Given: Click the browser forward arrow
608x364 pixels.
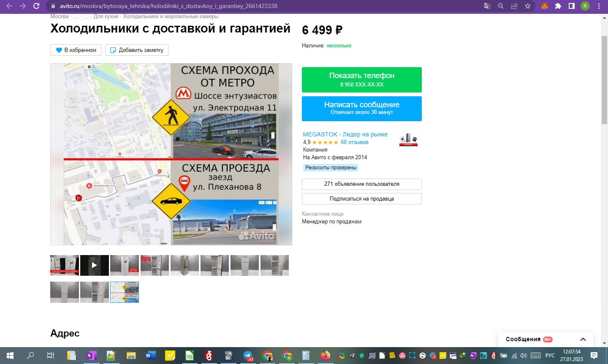Looking at the screenshot, I should point(23,6).
